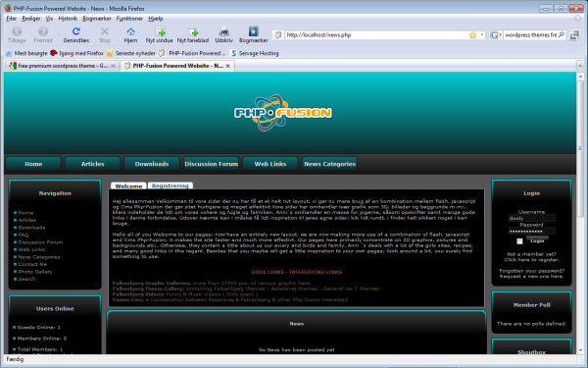588x368 pixels.
Task: Toggle the remember me checkbox in Login
Action: tap(519, 241)
